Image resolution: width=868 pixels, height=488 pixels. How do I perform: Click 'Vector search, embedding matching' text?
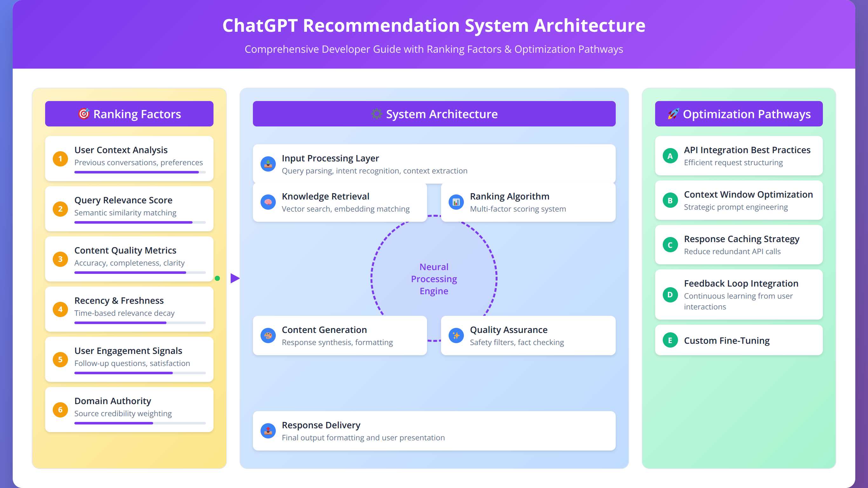coord(346,209)
